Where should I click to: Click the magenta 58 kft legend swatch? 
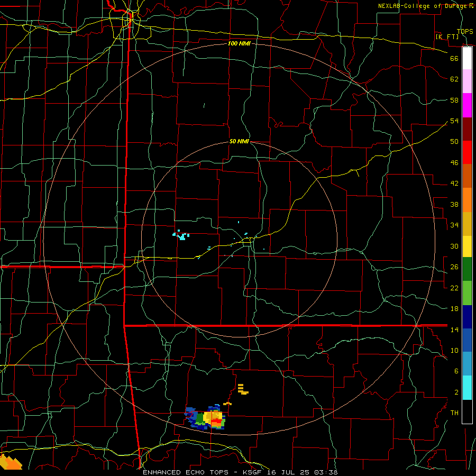(x=467, y=105)
